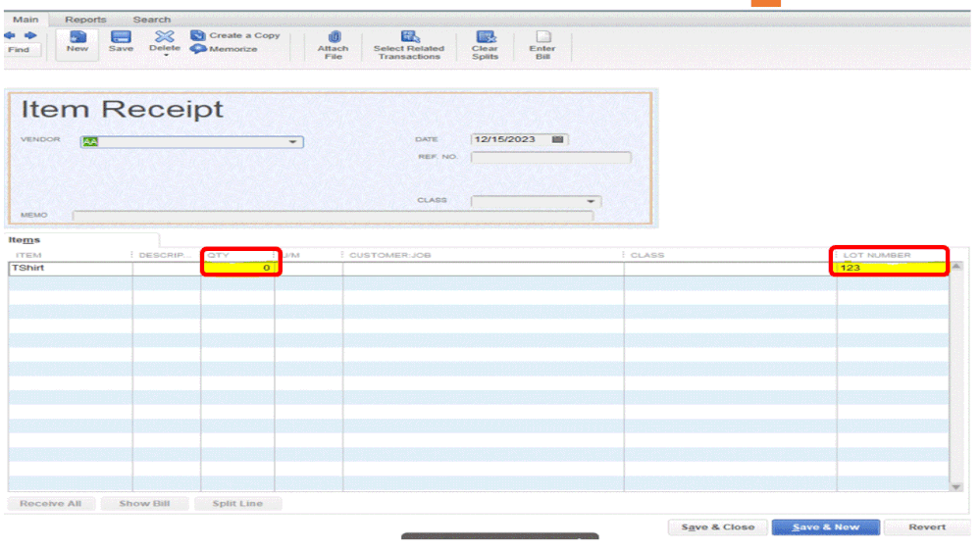Create a New item receipt

pos(77,43)
